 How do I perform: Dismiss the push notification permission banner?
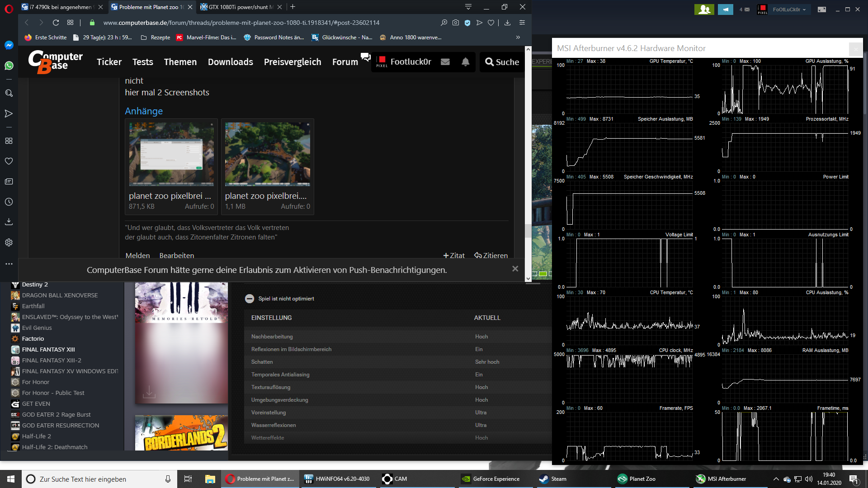click(515, 269)
